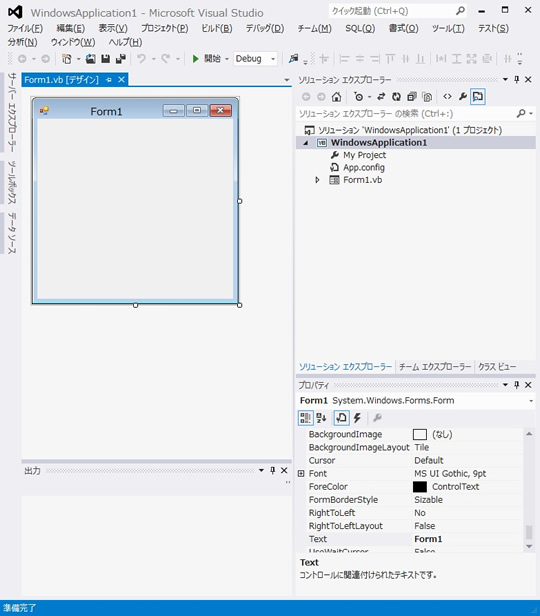Click the magnifier icon in Quick Launch
540x616 pixels.
click(460, 11)
